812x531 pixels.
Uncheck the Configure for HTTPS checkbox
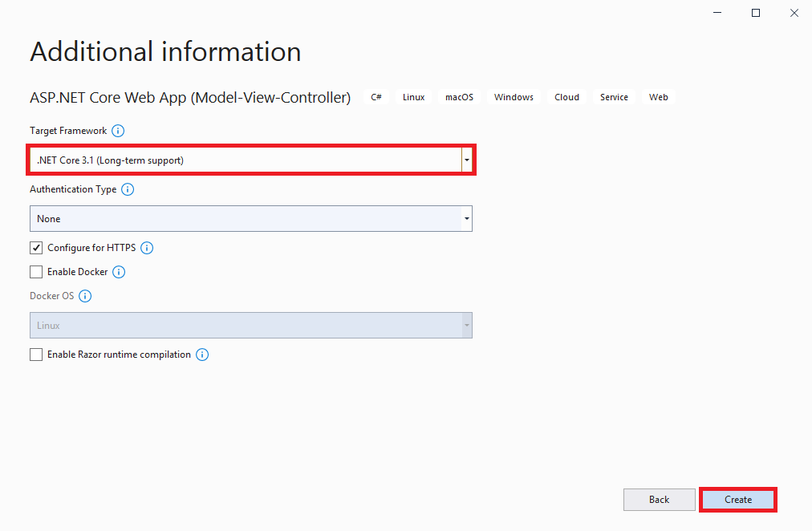pyautogui.click(x=36, y=248)
